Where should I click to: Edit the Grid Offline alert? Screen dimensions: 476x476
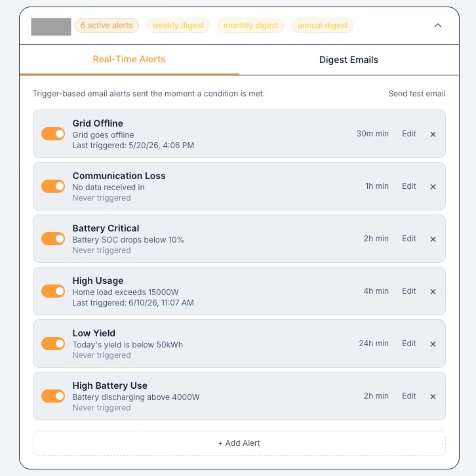pyautogui.click(x=409, y=134)
